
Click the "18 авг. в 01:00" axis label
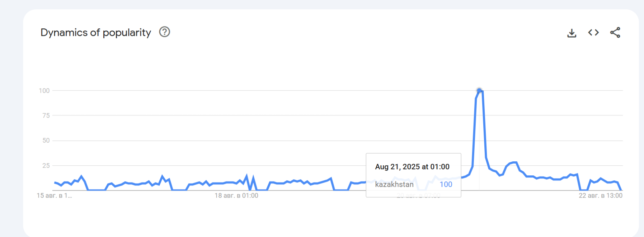(236, 195)
